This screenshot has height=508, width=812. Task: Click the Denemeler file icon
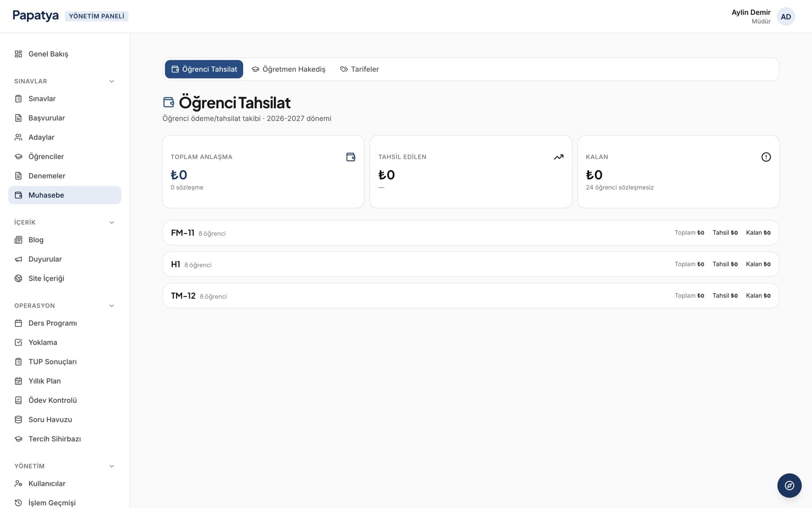18,176
